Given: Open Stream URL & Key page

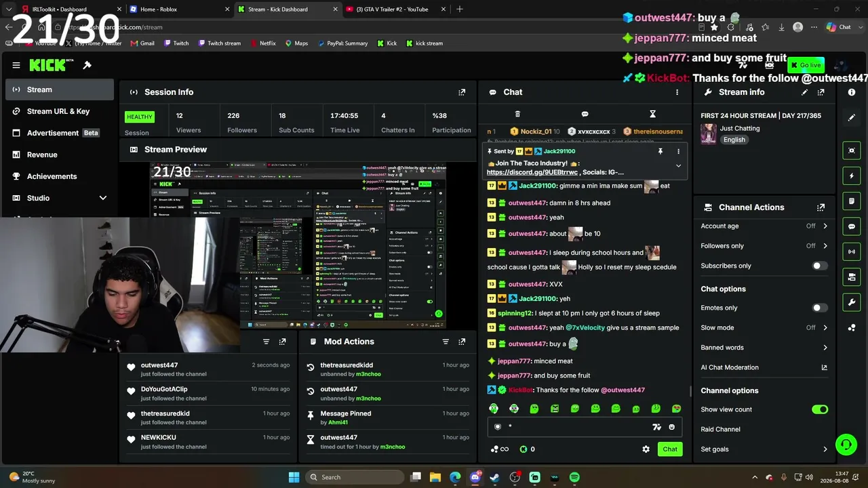Looking at the screenshot, I should coord(60,111).
